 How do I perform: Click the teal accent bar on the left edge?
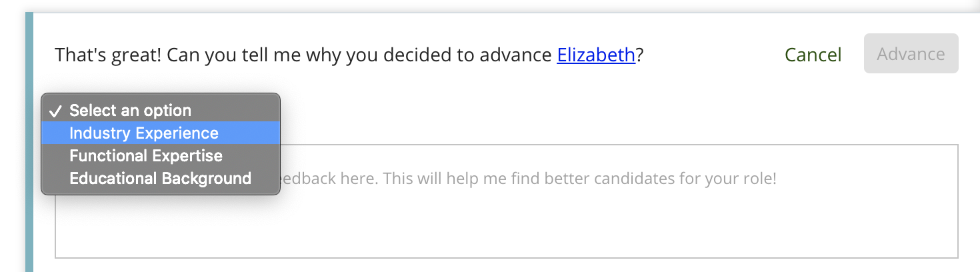click(x=29, y=142)
